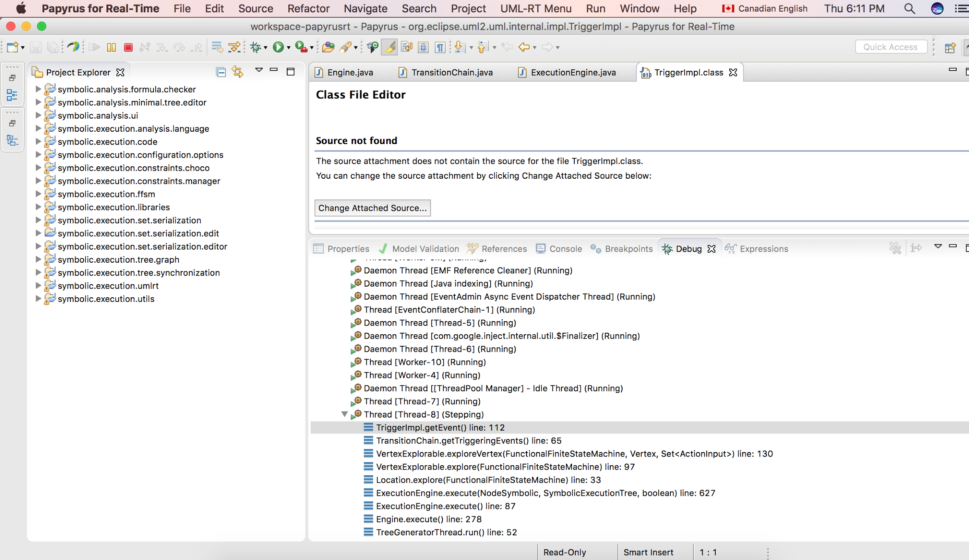The image size is (969, 560).
Task: Click the Change Attached Source button
Action: click(x=372, y=207)
